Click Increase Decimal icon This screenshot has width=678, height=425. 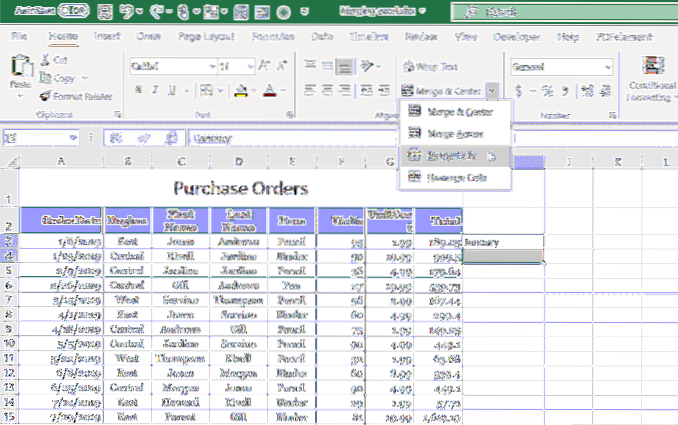coord(587,91)
